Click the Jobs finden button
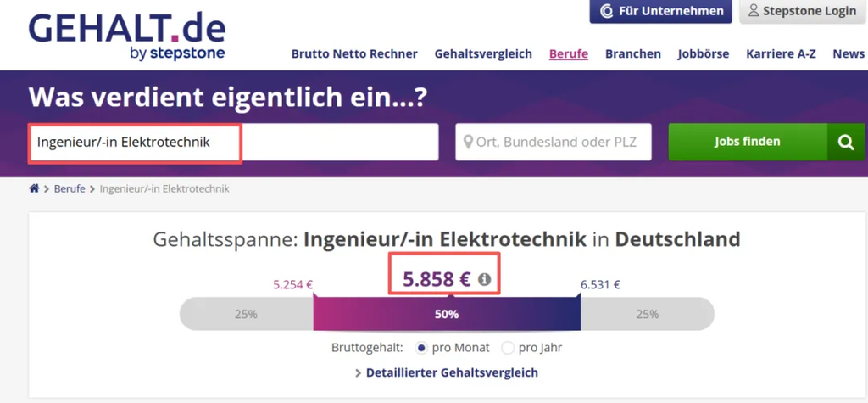The height and width of the screenshot is (403, 868). (748, 142)
